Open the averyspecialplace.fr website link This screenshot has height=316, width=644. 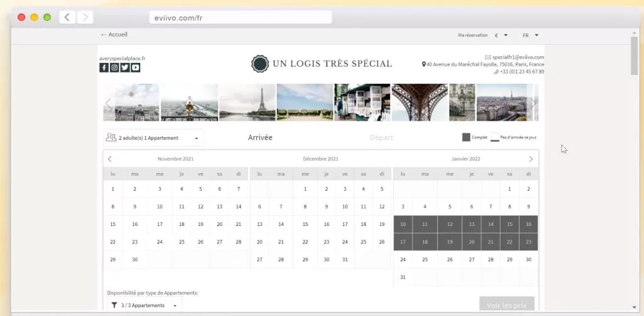click(123, 59)
